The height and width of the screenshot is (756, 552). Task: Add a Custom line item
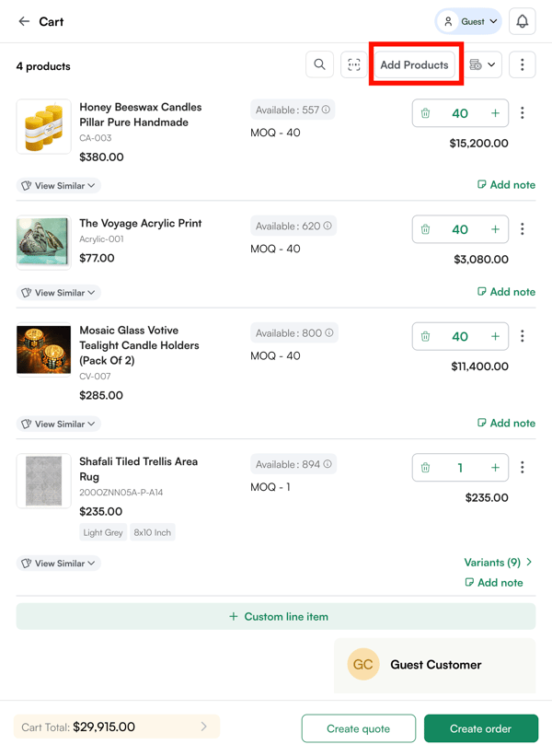coord(276,617)
